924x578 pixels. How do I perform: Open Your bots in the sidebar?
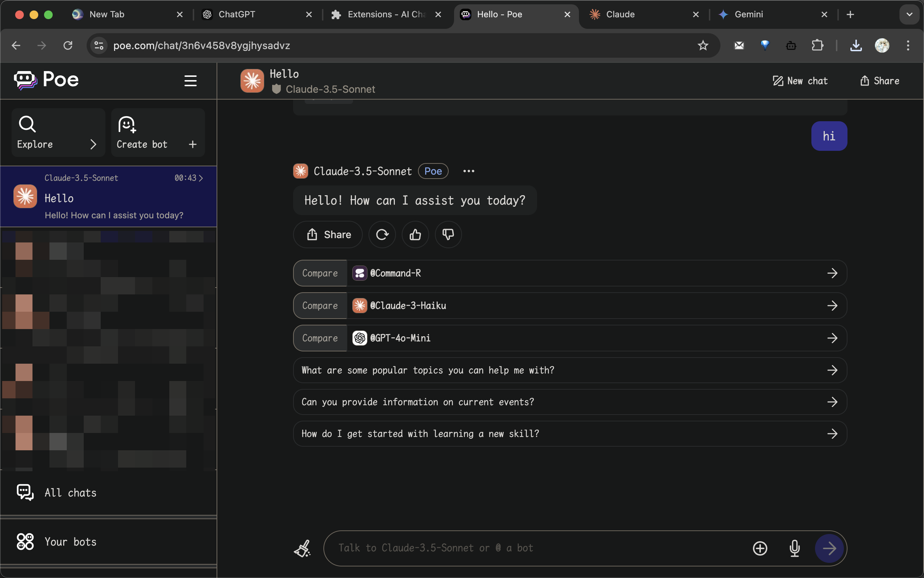tap(70, 542)
